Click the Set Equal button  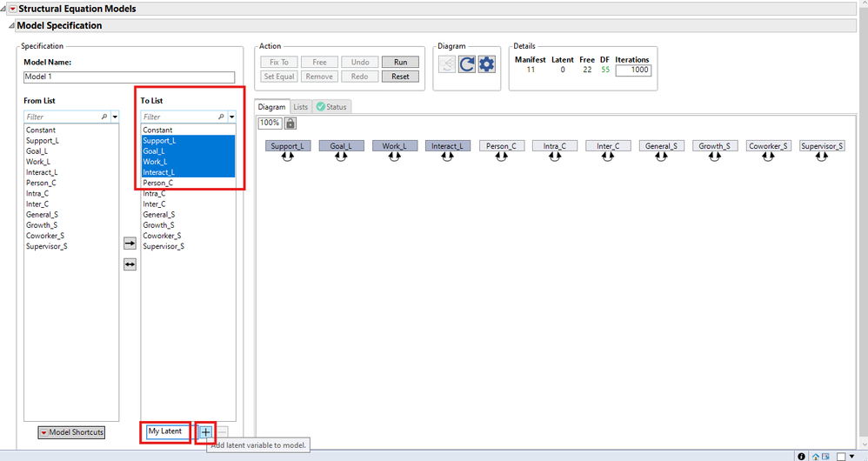[279, 77]
